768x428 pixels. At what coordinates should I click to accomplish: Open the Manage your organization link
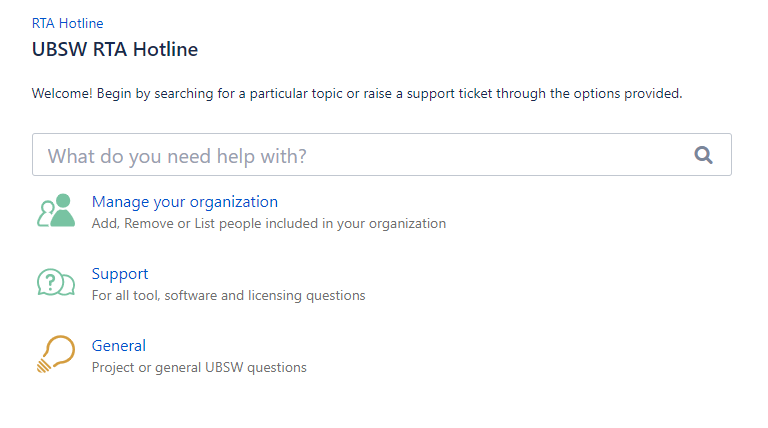185,202
